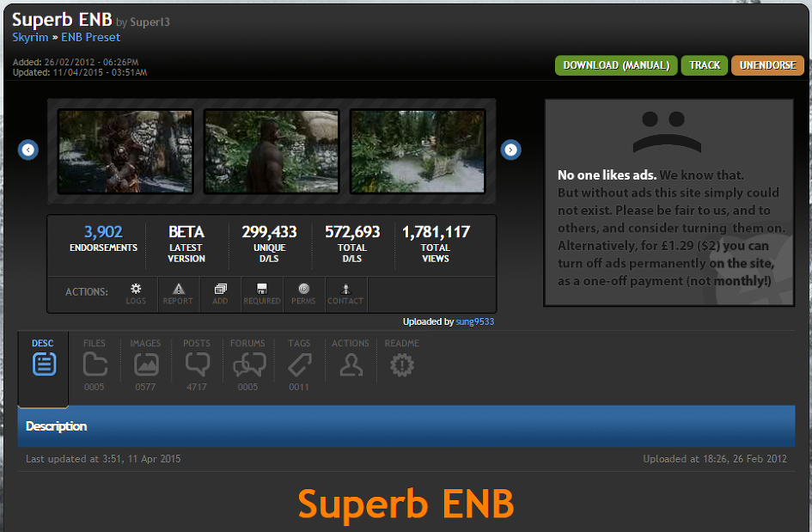812x532 pixels.
Task: Open the Actions tab
Action: coord(351,359)
